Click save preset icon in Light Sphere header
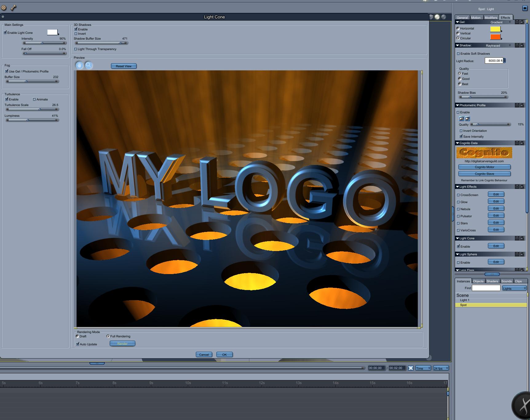This screenshot has height=420, width=530. (x=517, y=254)
